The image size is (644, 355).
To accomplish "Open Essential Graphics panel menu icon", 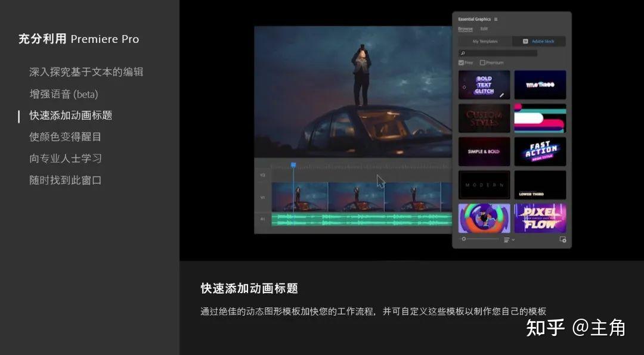I will pyautogui.click(x=496, y=19).
